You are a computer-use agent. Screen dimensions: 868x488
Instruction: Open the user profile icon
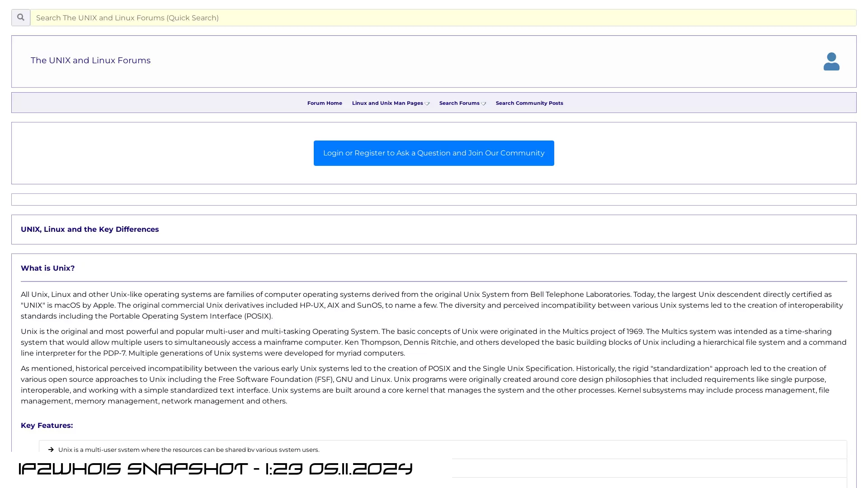coord(831,61)
